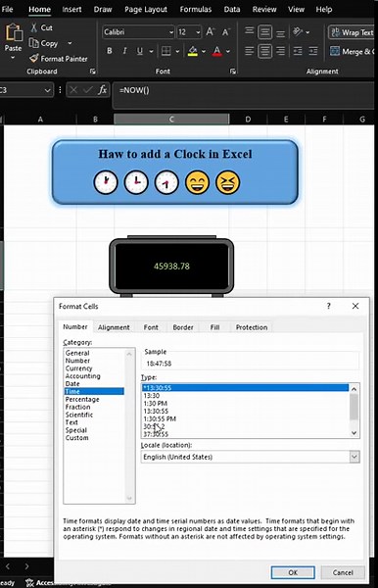
Task: Apply the red Font Color
Action: (217, 51)
